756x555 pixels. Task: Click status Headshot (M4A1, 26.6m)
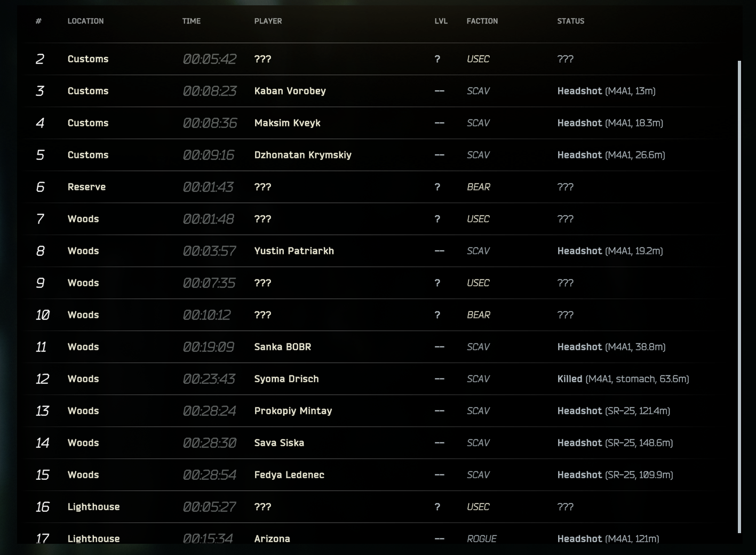[x=611, y=155]
